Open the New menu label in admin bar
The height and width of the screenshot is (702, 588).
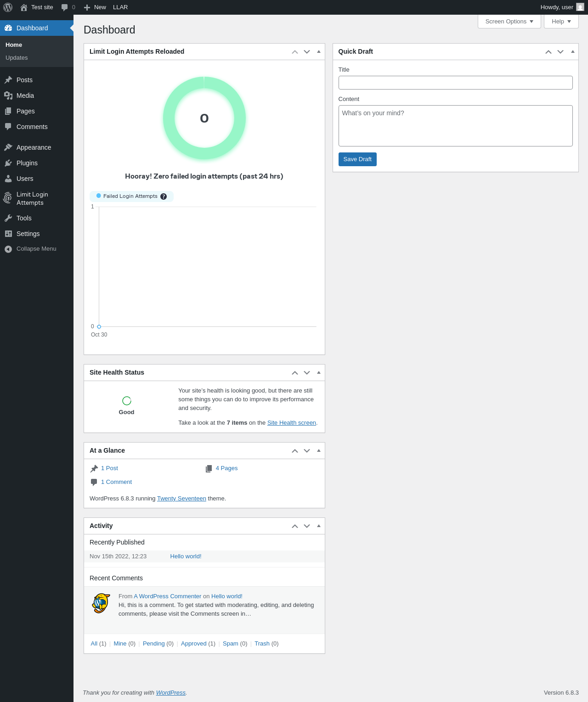tap(100, 7)
